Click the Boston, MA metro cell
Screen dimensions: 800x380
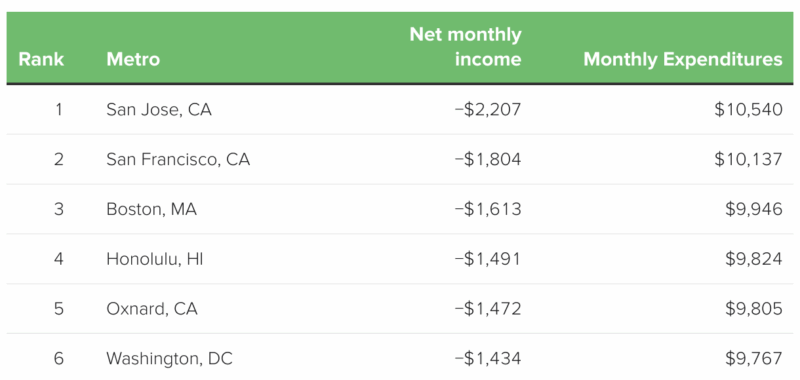(151, 209)
